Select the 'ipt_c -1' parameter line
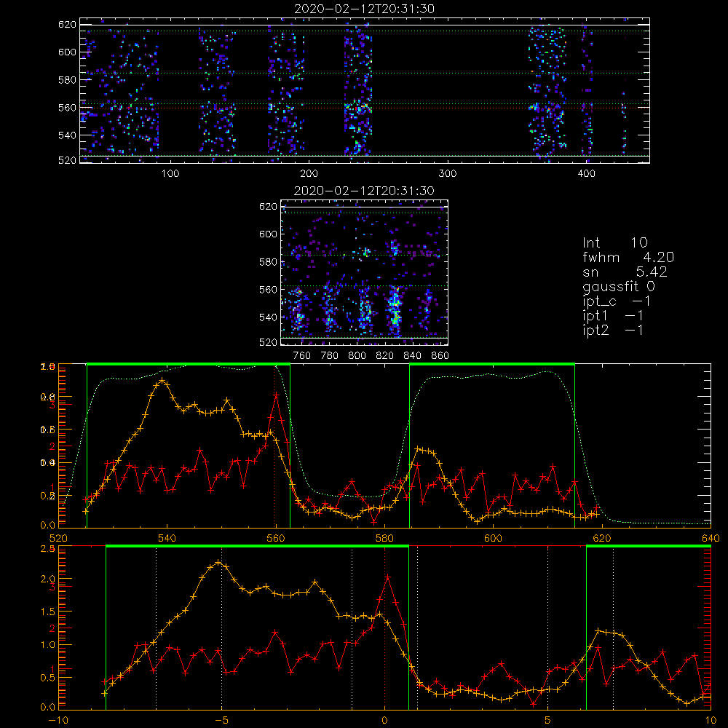 [x=617, y=301]
